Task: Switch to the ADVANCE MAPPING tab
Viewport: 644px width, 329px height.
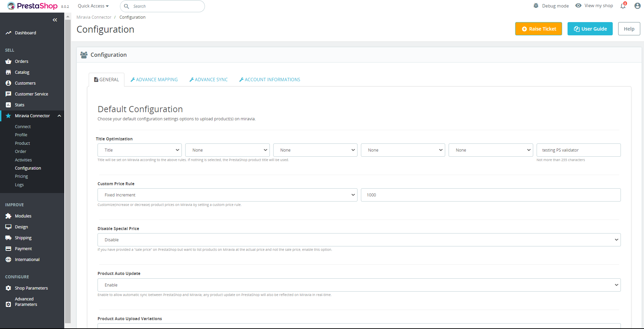Action: pyautogui.click(x=154, y=80)
